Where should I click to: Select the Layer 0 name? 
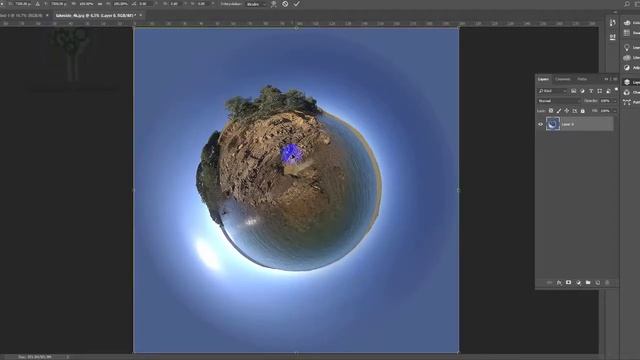point(568,124)
